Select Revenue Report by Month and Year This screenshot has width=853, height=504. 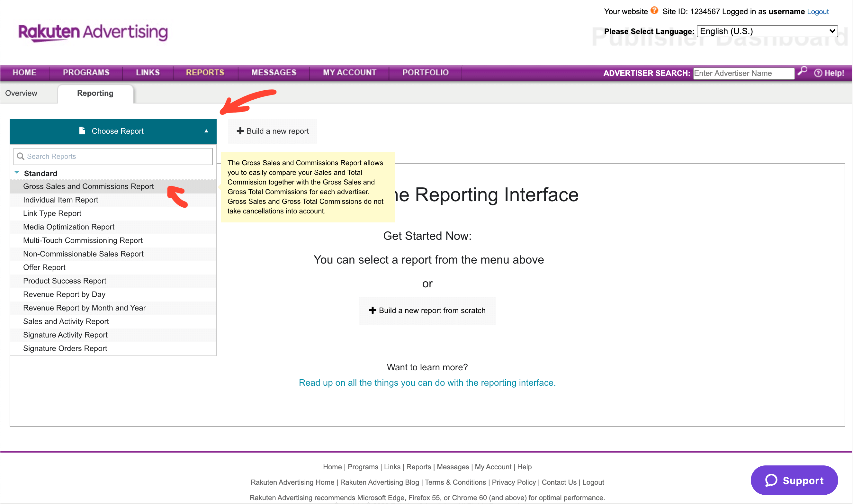click(113, 308)
